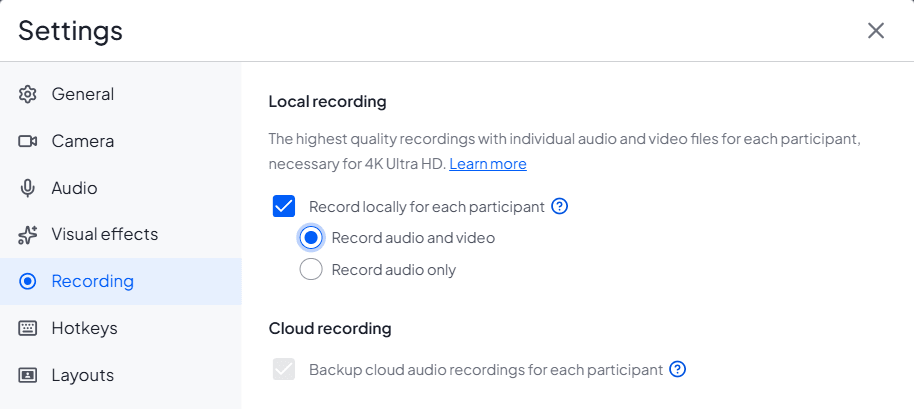Click the Camera icon in sidebar
This screenshot has width=914, height=409.
point(27,142)
